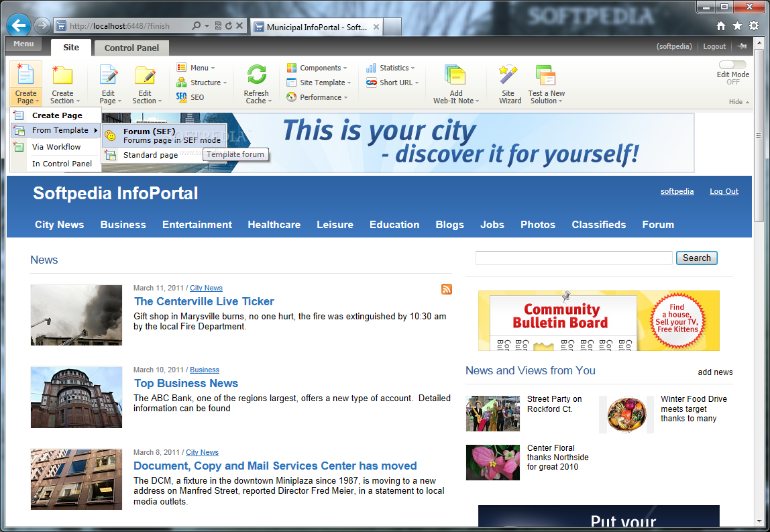Select Create Page in the dropdown menu
This screenshot has width=770, height=532.
click(56, 115)
